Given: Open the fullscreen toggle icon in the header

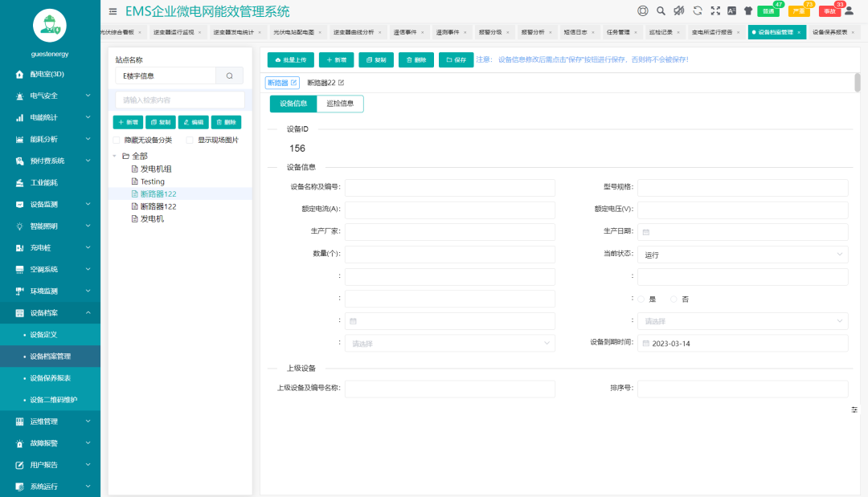Looking at the screenshot, I should [715, 11].
